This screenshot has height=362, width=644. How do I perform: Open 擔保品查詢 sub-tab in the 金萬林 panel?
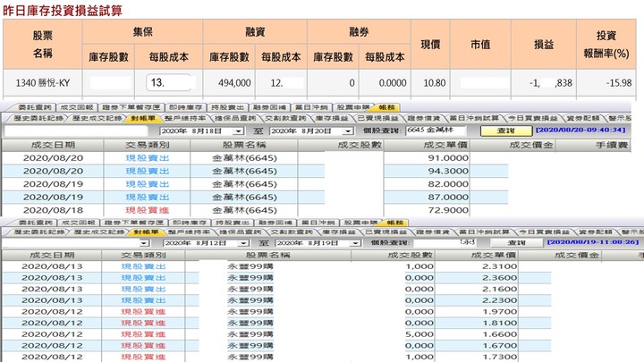coord(235,118)
